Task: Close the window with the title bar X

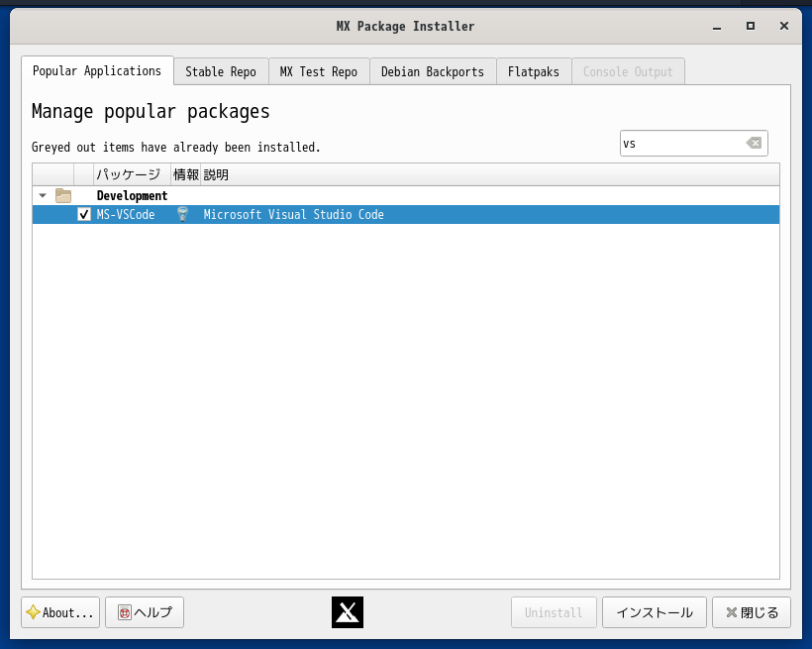Action: click(784, 26)
